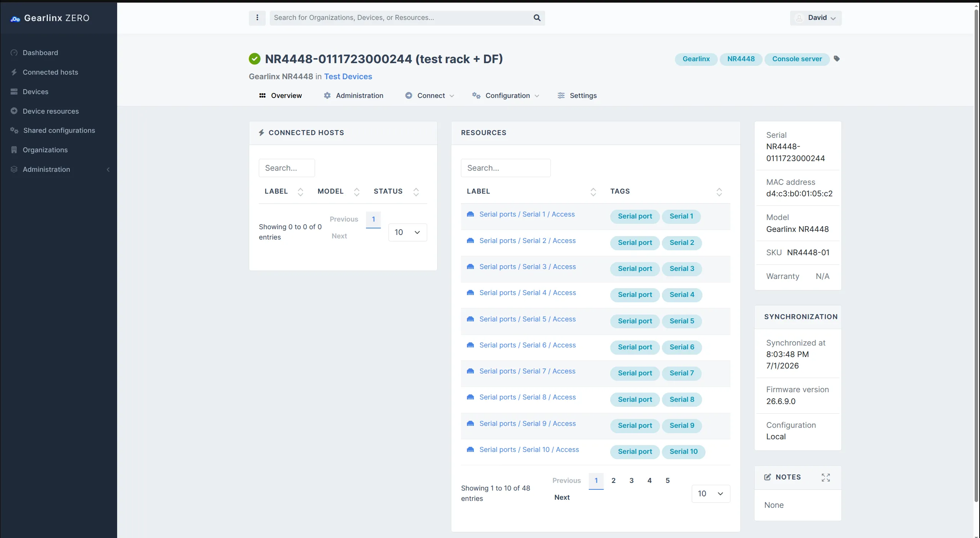Open Dashboard from the sidebar
The width and height of the screenshot is (980, 538).
[x=40, y=53]
